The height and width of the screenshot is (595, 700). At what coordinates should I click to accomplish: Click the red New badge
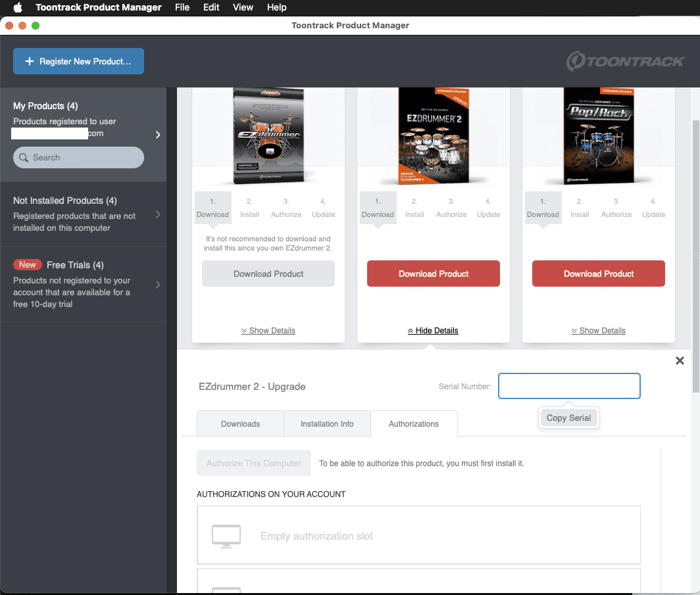tap(27, 265)
